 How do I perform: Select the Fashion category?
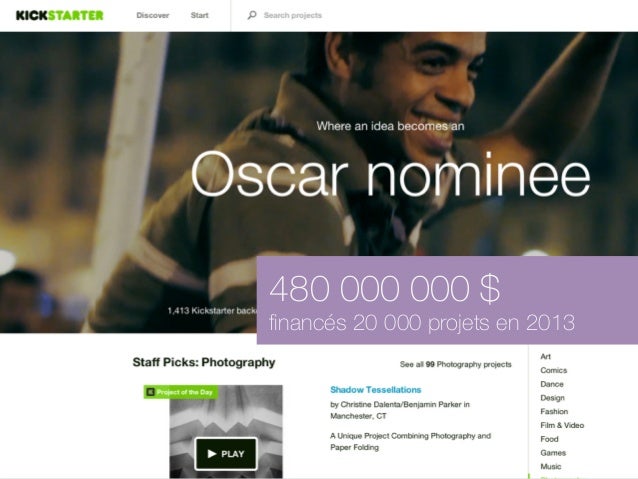point(554,411)
